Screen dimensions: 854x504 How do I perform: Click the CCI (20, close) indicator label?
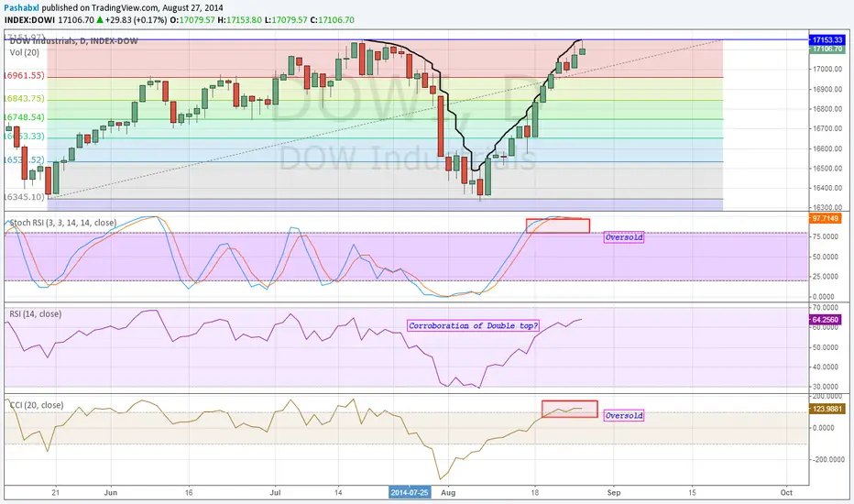[37, 405]
